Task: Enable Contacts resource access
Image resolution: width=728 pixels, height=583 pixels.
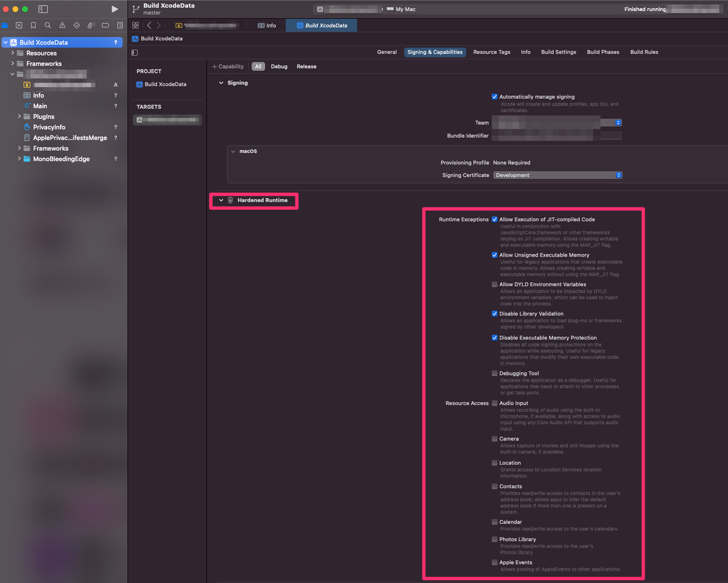Action: pyautogui.click(x=494, y=487)
